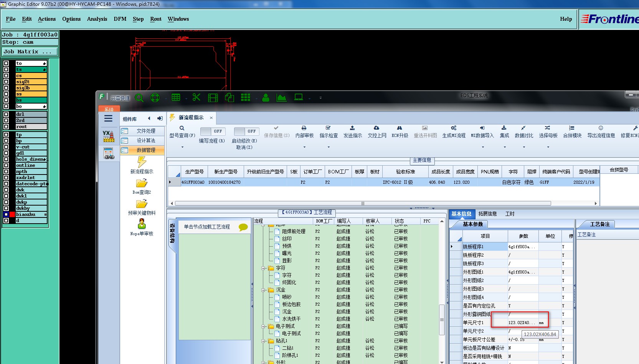This screenshot has height=364, width=639.
Task: Collapse the 字符 tree folder
Action: (264, 268)
